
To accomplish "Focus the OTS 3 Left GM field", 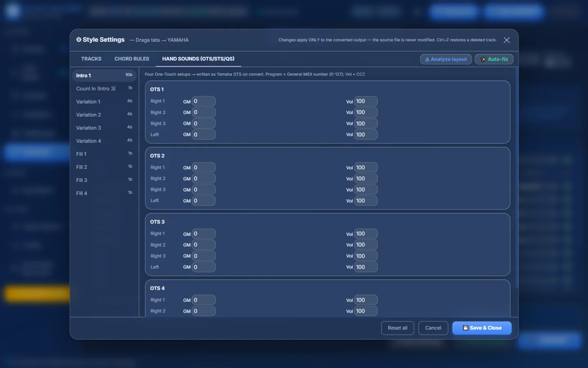I will pos(204,267).
